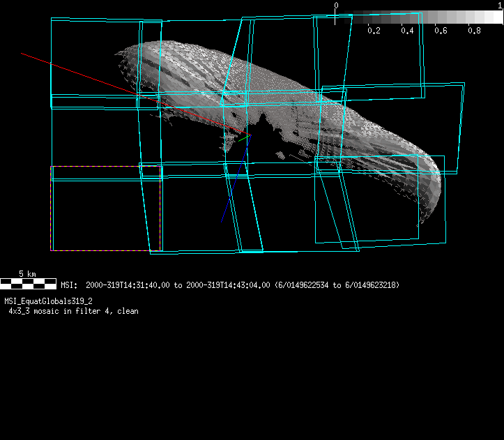
Task: Click the met counter range in parentheses
Action: coord(337,285)
